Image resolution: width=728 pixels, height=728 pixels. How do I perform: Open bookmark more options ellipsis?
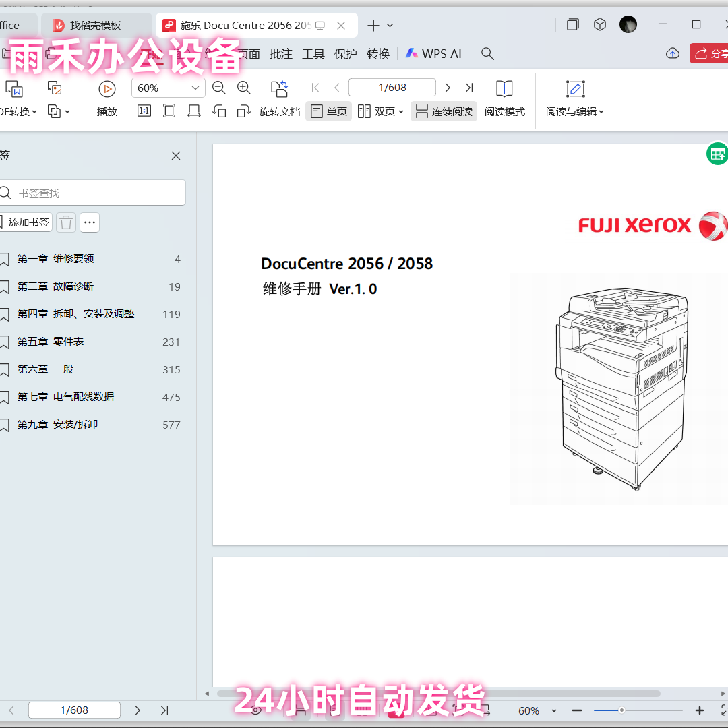[90, 222]
